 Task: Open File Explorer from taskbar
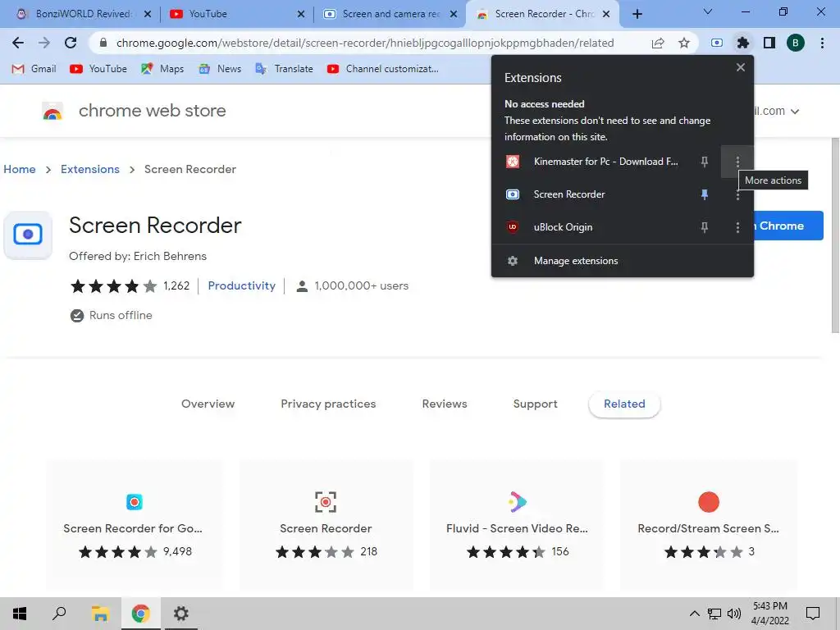100,614
